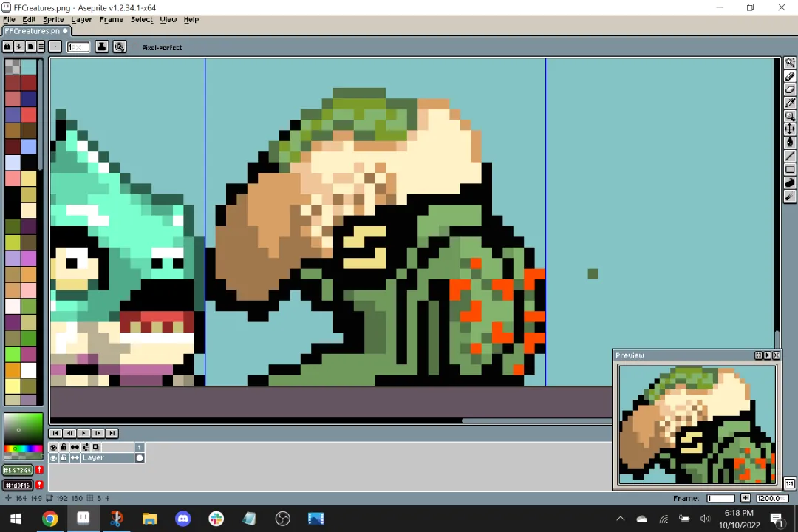Image resolution: width=798 pixels, height=532 pixels.
Task: Open the 1200.0 zoom level field
Action: click(x=771, y=498)
